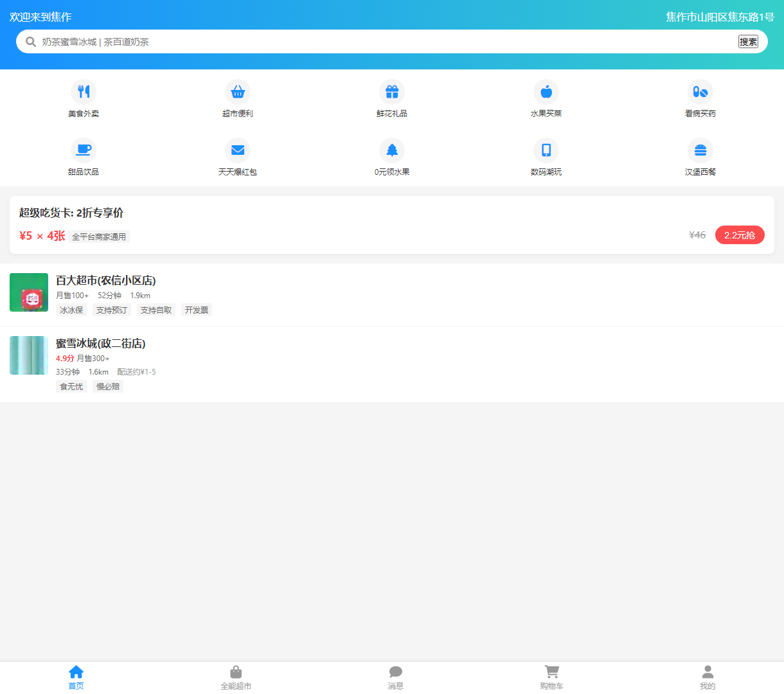The width and height of the screenshot is (784, 694).
Task: Open the 百大超市(农信小区店) store thumbnail
Action: coord(29,292)
